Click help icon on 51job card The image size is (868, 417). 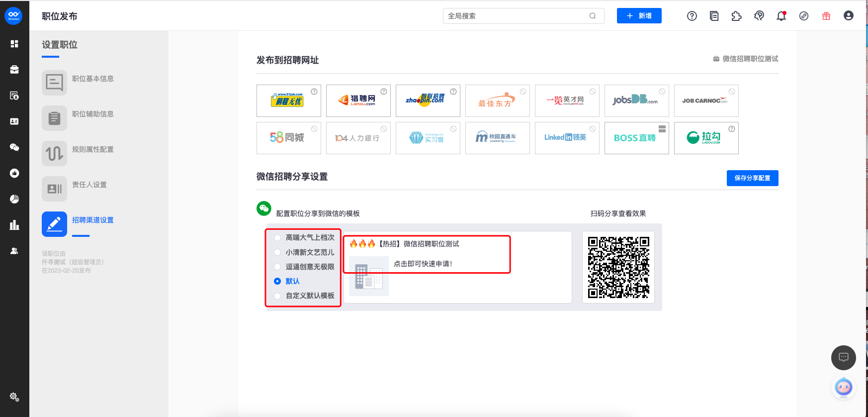click(x=314, y=92)
